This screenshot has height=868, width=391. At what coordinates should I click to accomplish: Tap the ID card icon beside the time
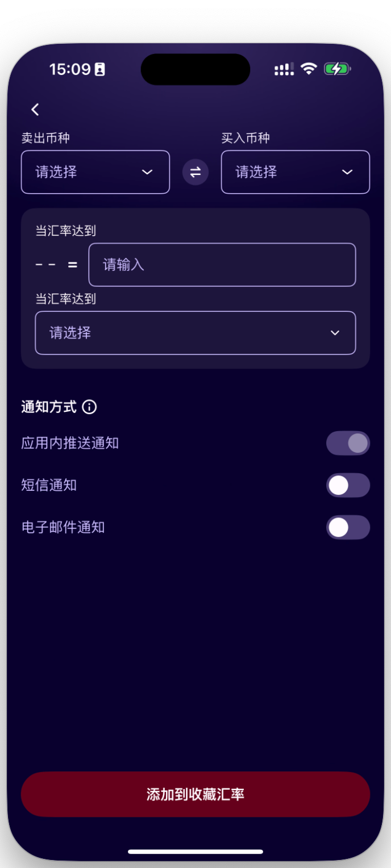tap(99, 70)
